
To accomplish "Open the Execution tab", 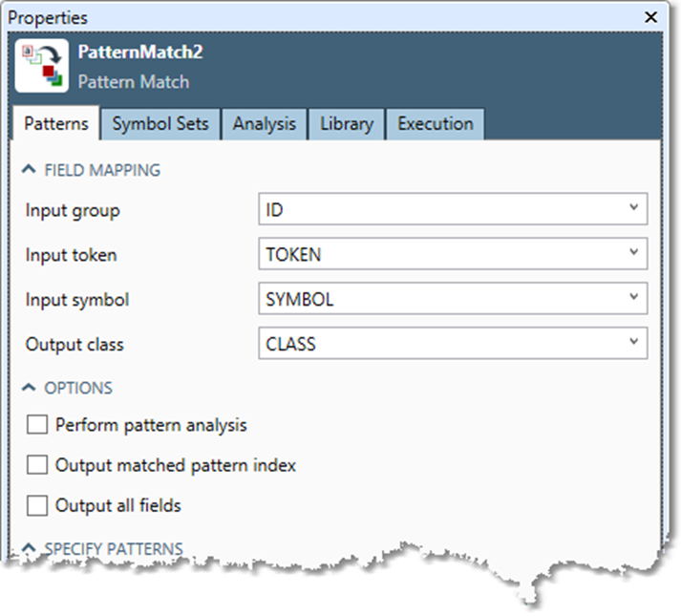I will (x=435, y=124).
